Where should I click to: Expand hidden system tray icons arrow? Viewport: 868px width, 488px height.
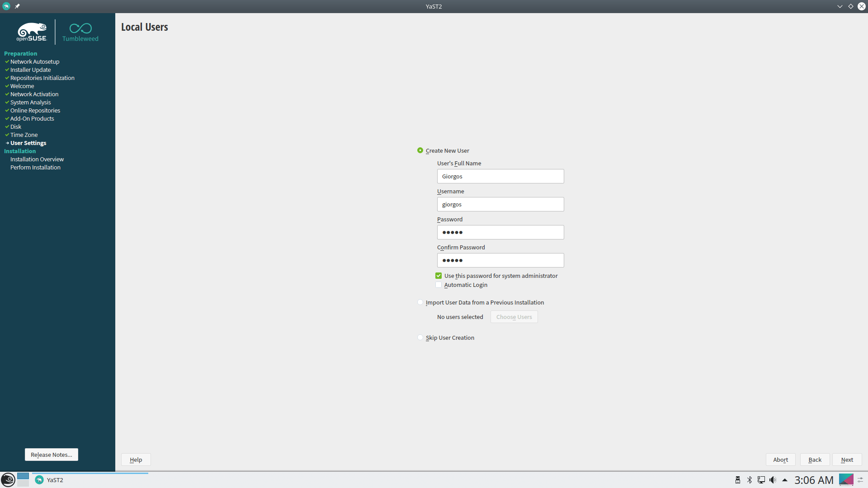pos(785,480)
